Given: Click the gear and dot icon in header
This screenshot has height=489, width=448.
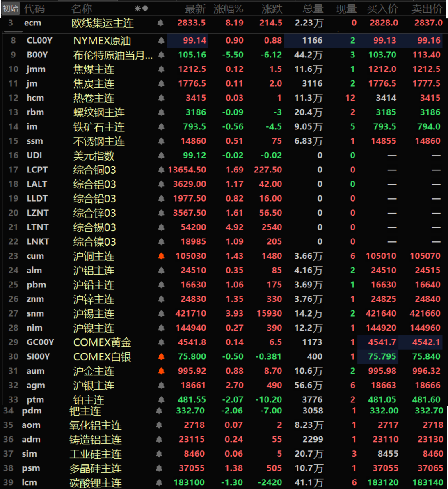Looking at the screenshot, I should 141,9.
